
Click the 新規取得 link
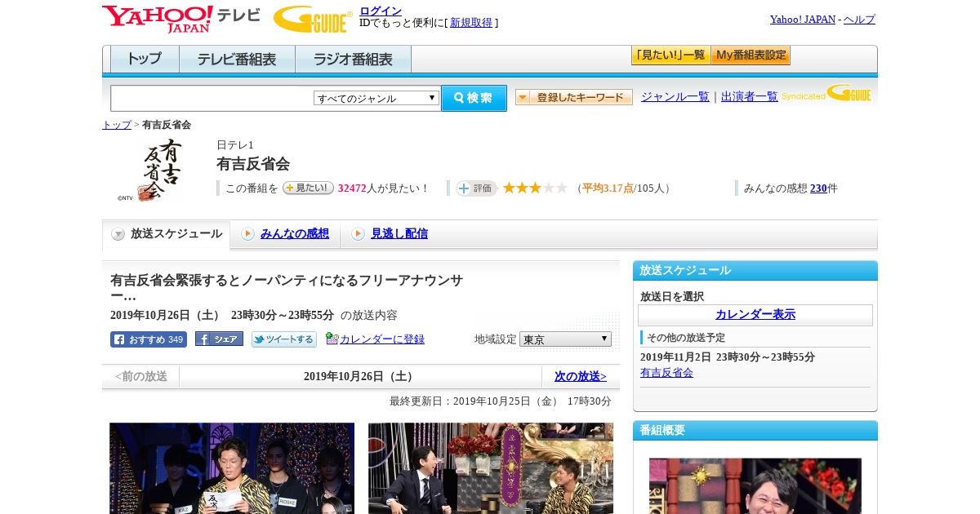(471, 23)
